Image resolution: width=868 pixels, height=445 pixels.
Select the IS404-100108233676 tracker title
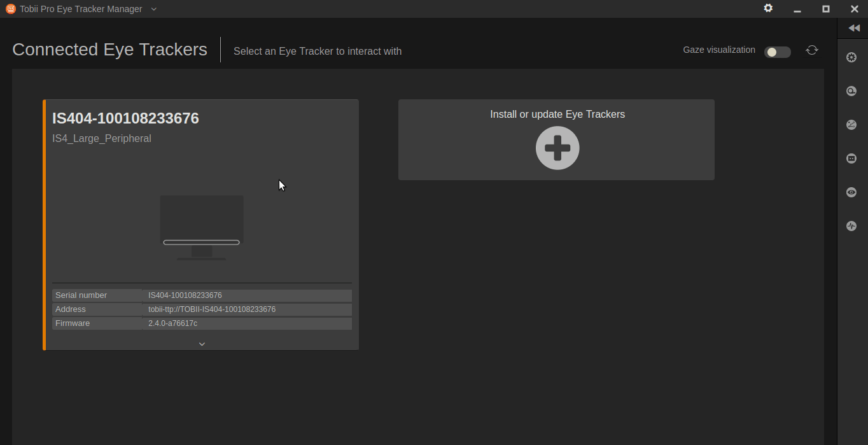(125, 118)
